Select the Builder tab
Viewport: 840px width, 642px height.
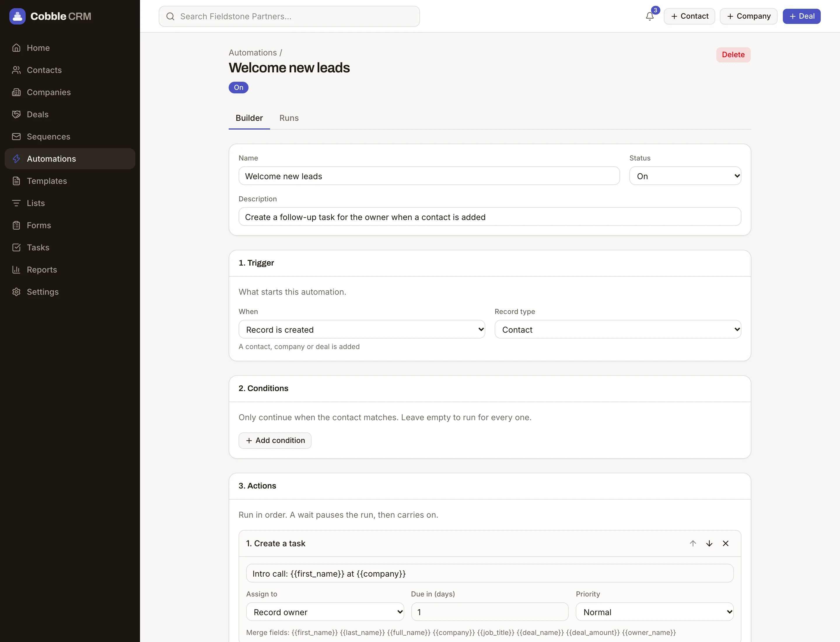(249, 118)
